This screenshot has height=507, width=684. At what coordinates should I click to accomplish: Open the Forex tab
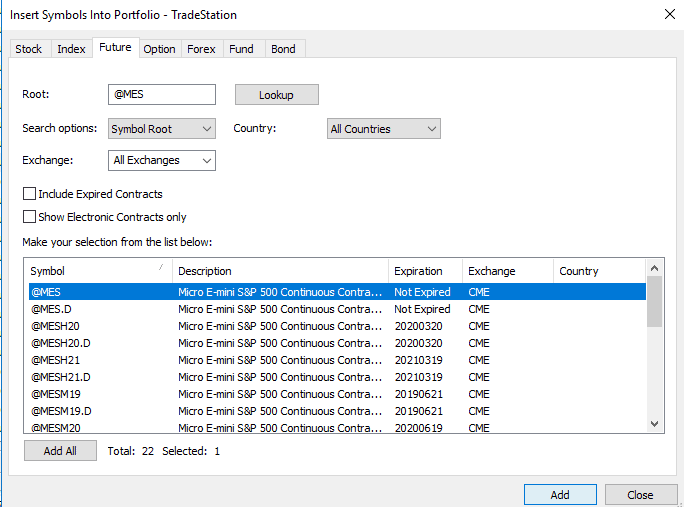(x=201, y=49)
